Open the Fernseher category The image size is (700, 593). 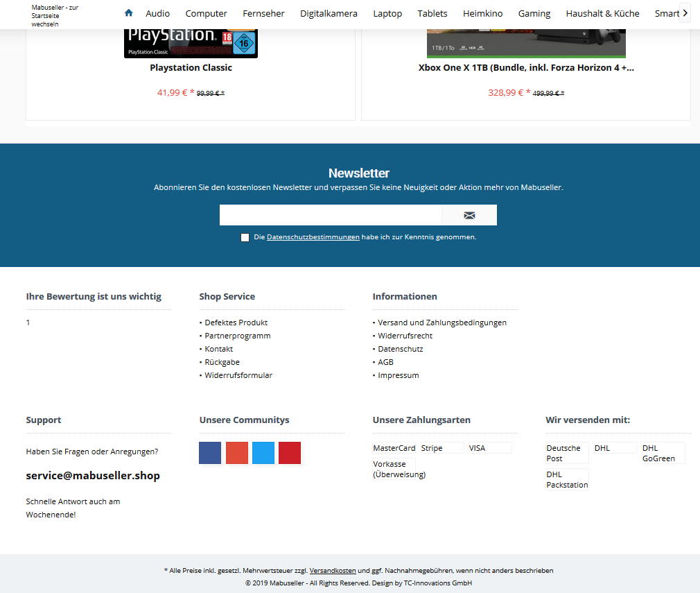point(263,13)
